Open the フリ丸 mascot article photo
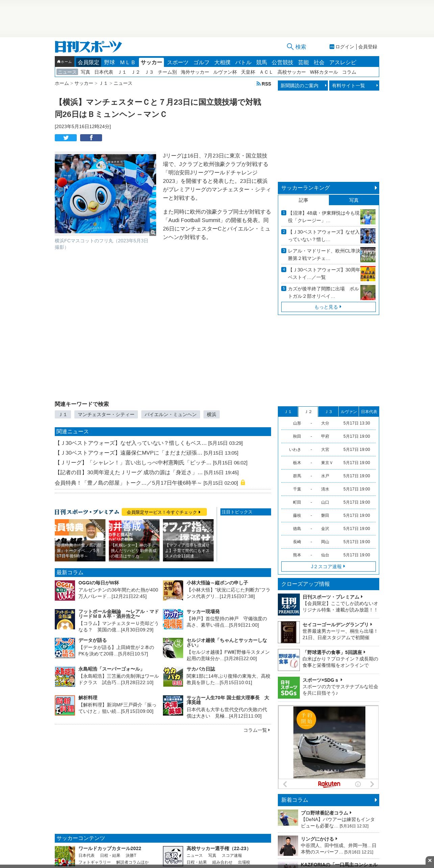434x868 pixels. pyautogui.click(x=105, y=194)
